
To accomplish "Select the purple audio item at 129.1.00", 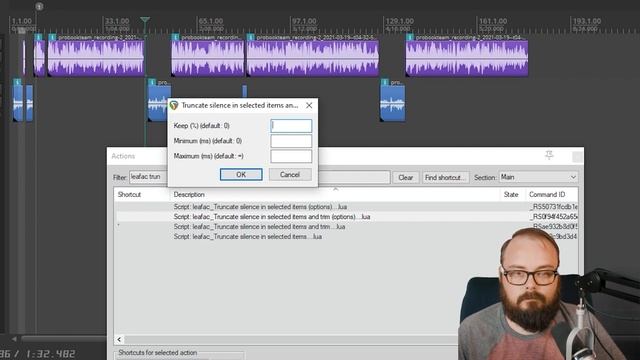I will pyautogui.click(x=467, y=58).
